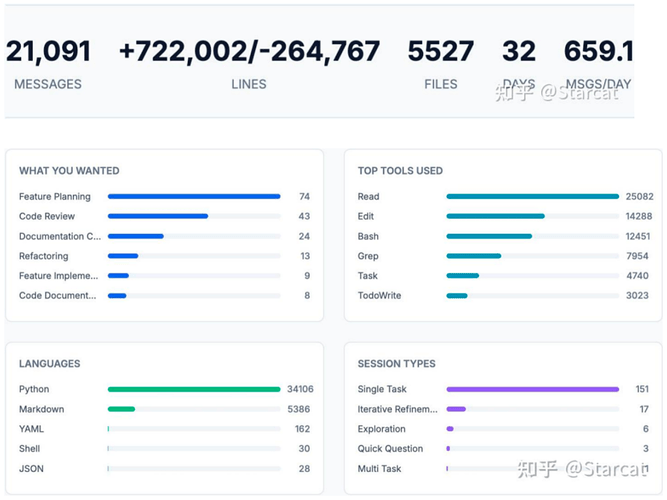Click the Single Task session bar

(x=532, y=389)
